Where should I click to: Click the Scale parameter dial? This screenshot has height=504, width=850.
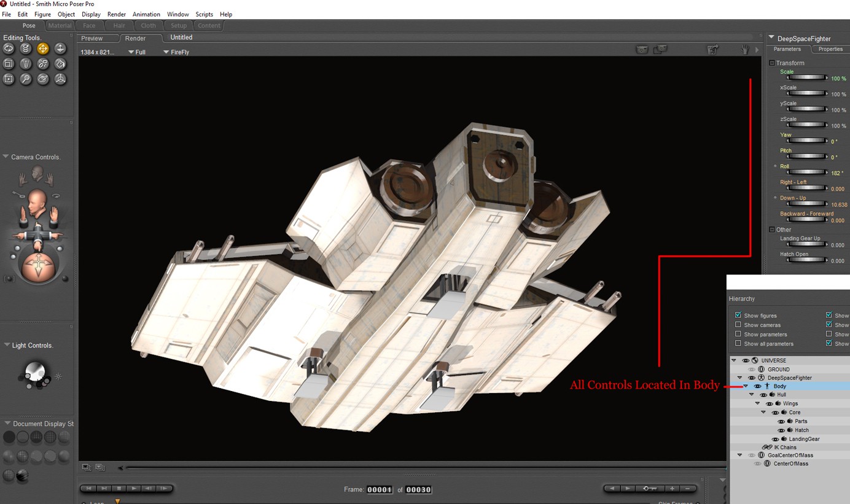click(x=807, y=77)
